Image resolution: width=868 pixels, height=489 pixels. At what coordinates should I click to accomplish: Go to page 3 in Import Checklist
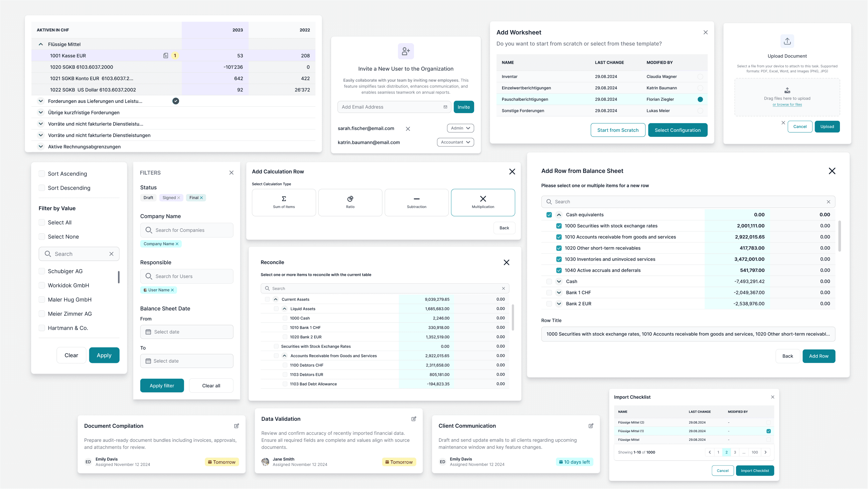(735, 452)
